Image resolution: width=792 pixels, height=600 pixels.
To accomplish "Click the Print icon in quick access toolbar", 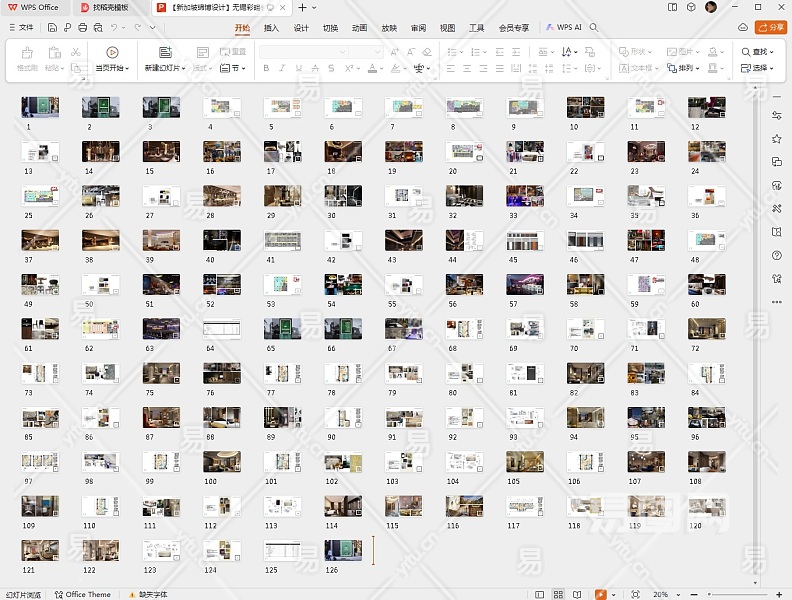I will pos(82,28).
